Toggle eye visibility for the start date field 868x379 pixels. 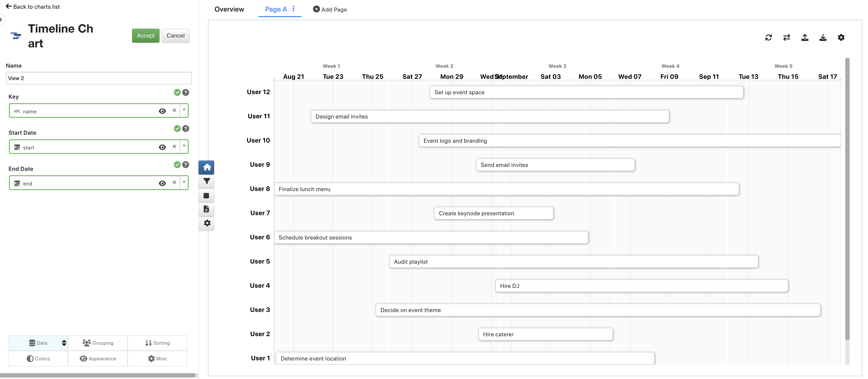click(162, 147)
